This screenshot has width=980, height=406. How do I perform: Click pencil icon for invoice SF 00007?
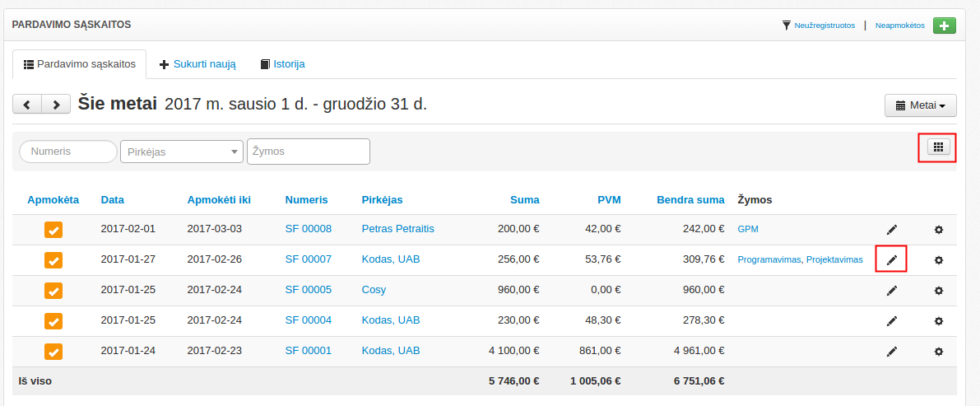[x=892, y=260]
